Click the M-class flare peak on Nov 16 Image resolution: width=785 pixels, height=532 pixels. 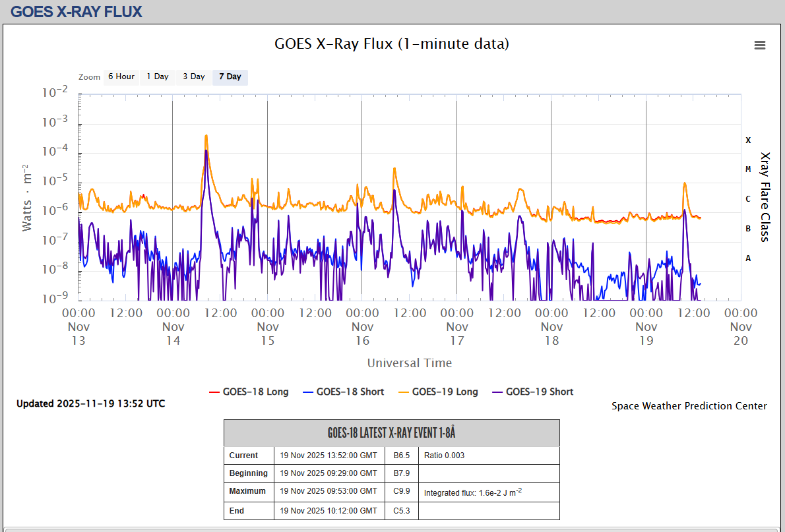point(394,169)
